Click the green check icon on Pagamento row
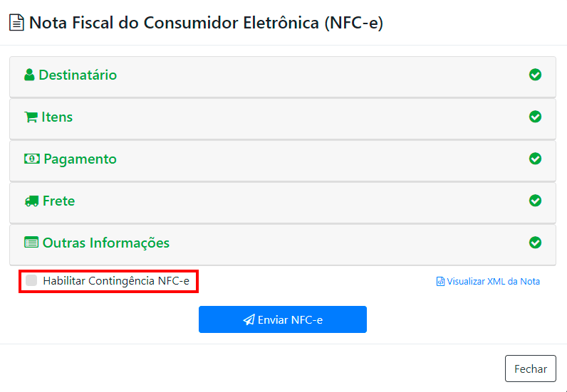567x392 pixels. pyautogui.click(x=535, y=159)
